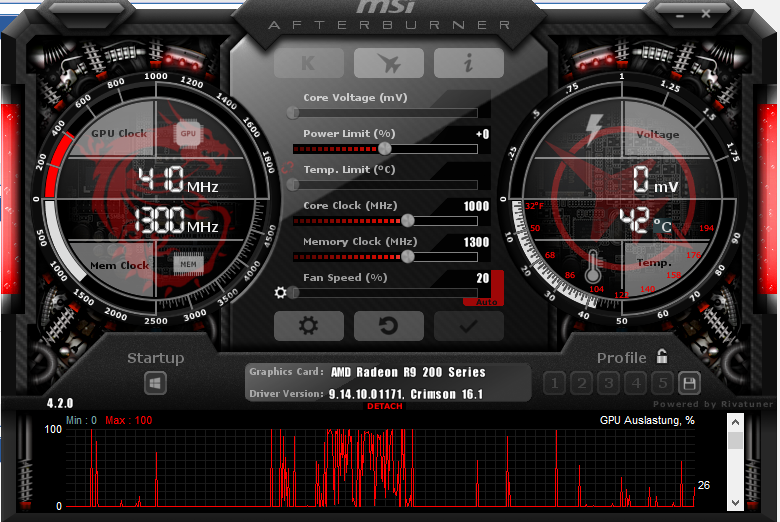Apply settings with the checkmark button
Viewport: 780px width, 522px height.
tap(469, 326)
